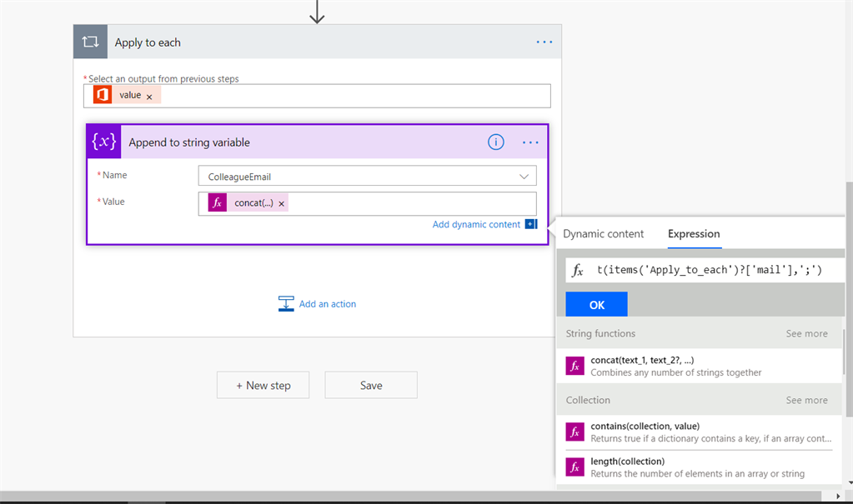
Task: See more Collection functions
Action: [x=806, y=400]
